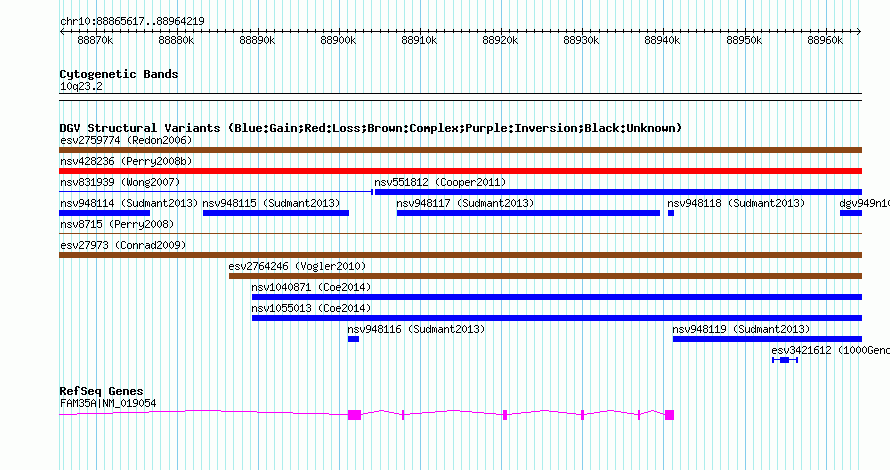This screenshot has height=470, width=890.
Task: Click the FAM35A exon near 88930k
Action: click(x=582, y=415)
